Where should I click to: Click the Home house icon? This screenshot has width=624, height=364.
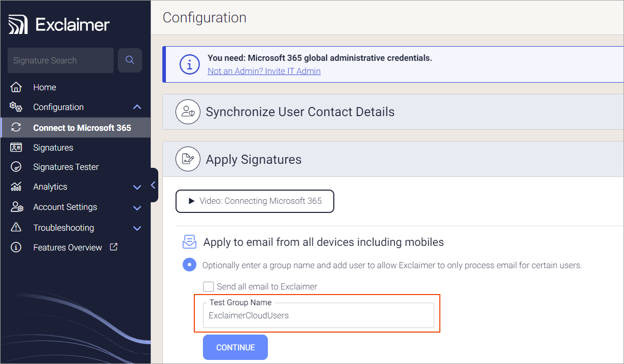16,87
